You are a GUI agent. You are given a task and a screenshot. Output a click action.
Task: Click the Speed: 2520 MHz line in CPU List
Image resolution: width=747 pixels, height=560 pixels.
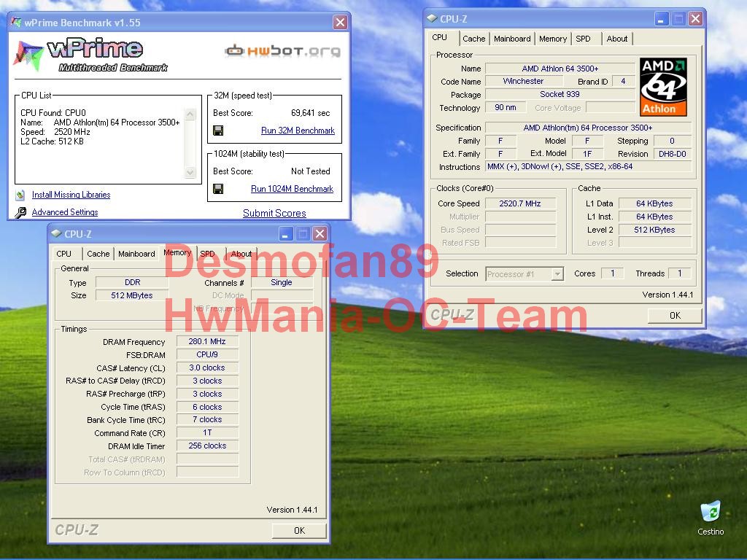point(55,132)
